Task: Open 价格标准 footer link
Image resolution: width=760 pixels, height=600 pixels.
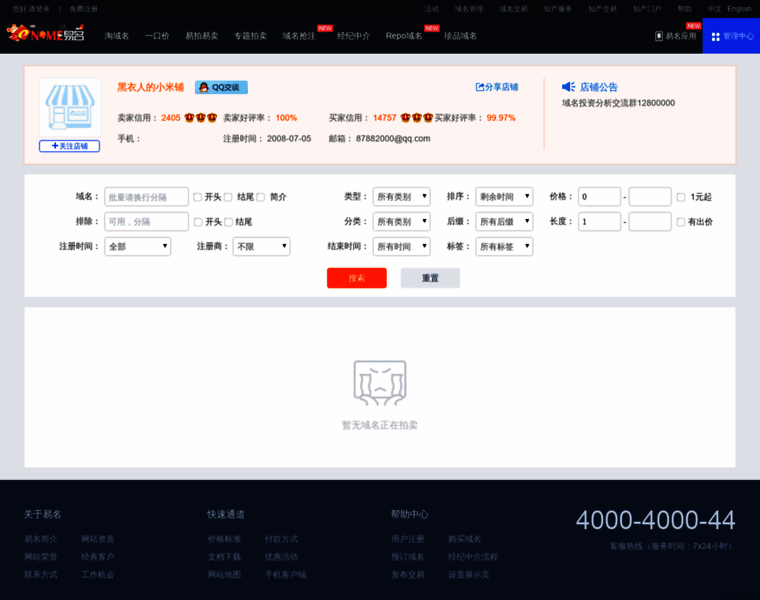Action: point(224,539)
